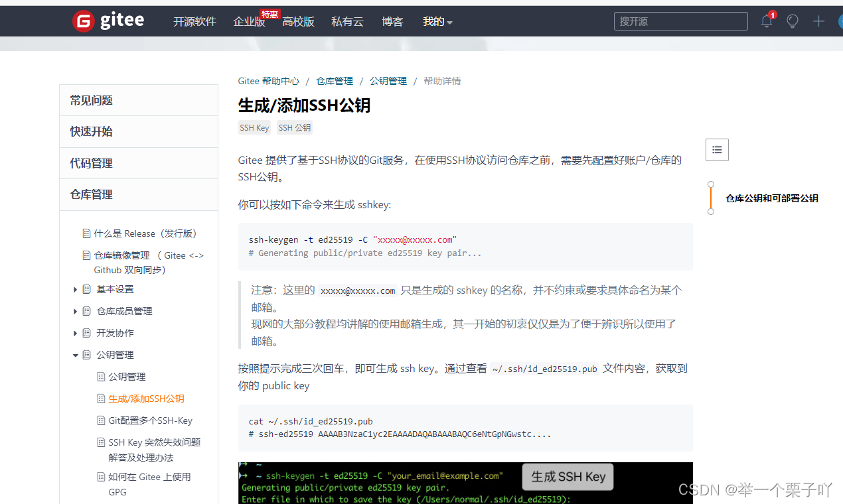Image resolution: width=843 pixels, height=504 pixels.
Task: Open 博客 in the top navigation
Action: click(392, 21)
